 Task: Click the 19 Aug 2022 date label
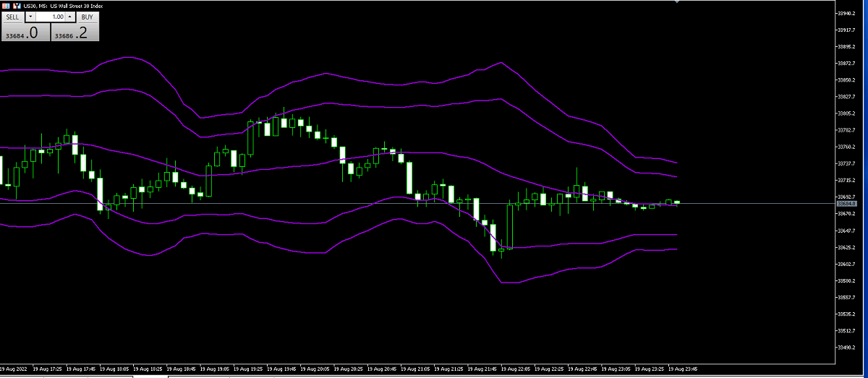click(x=14, y=369)
